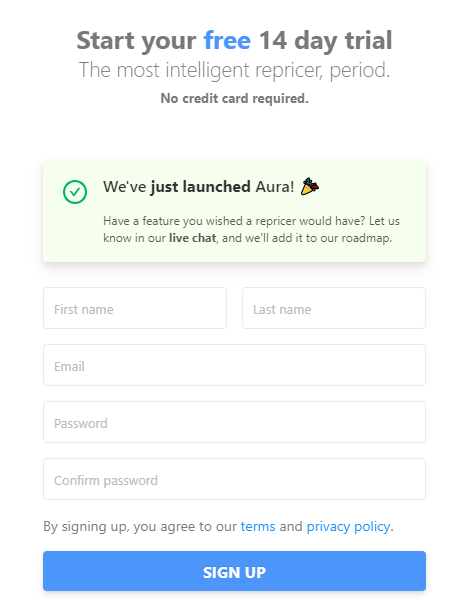Click the party popper emoji icon

(310, 186)
